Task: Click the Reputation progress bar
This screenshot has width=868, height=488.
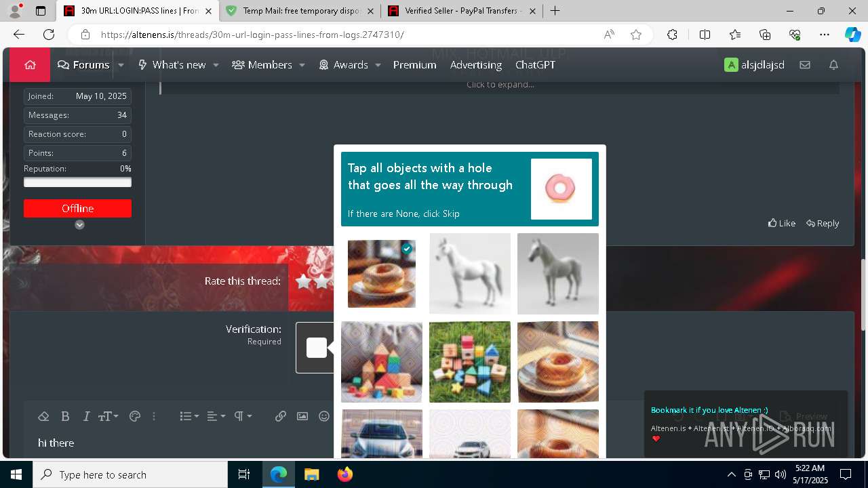Action: (x=77, y=182)
